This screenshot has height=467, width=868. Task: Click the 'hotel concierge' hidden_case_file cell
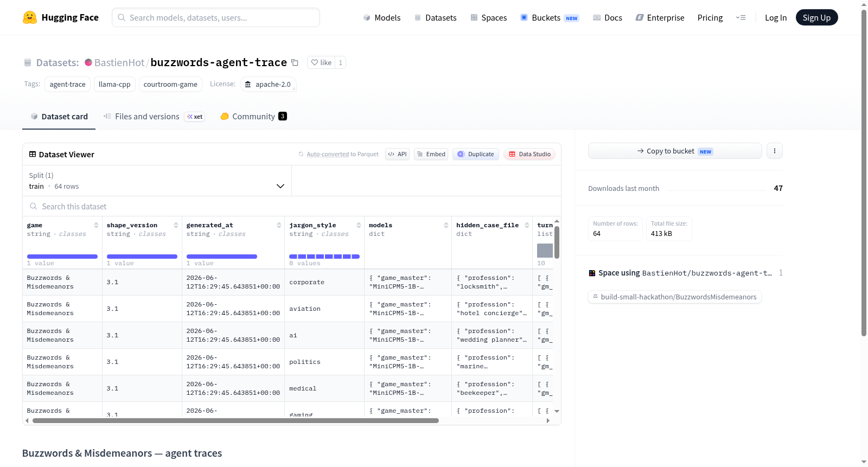coord(492,309)
